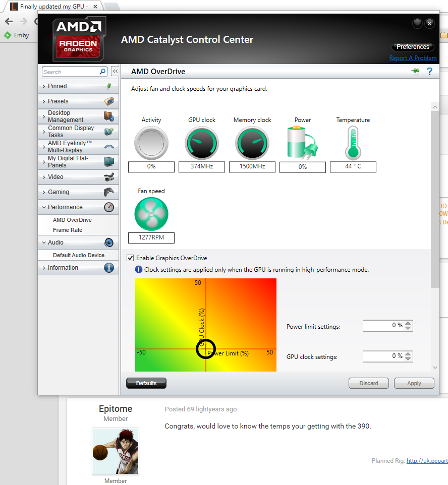Click the Gaming controller icon
This screenshot has height=485, width=448.
click(109, 192)
